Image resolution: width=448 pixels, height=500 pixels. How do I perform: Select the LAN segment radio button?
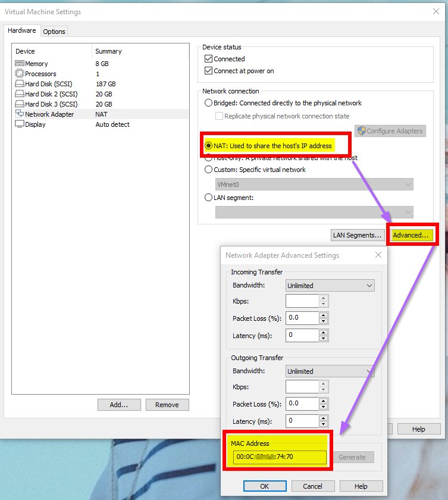(208, 198)
